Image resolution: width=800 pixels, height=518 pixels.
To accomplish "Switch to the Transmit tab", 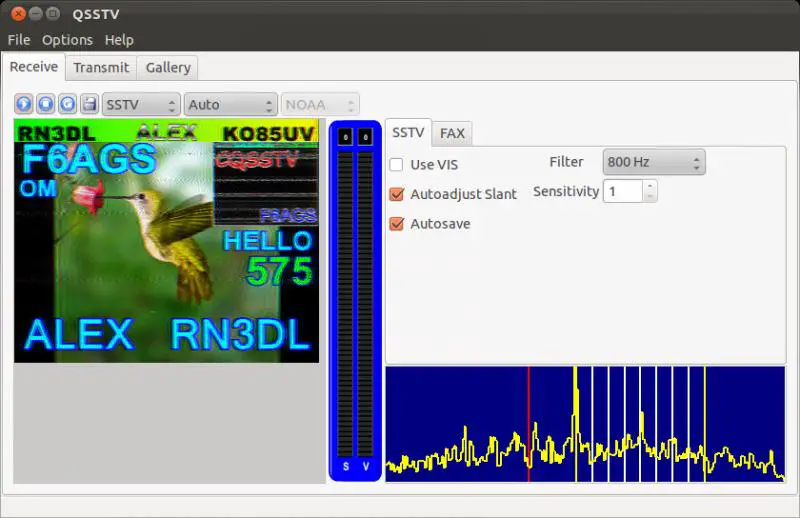I will (x=101, y=67).
